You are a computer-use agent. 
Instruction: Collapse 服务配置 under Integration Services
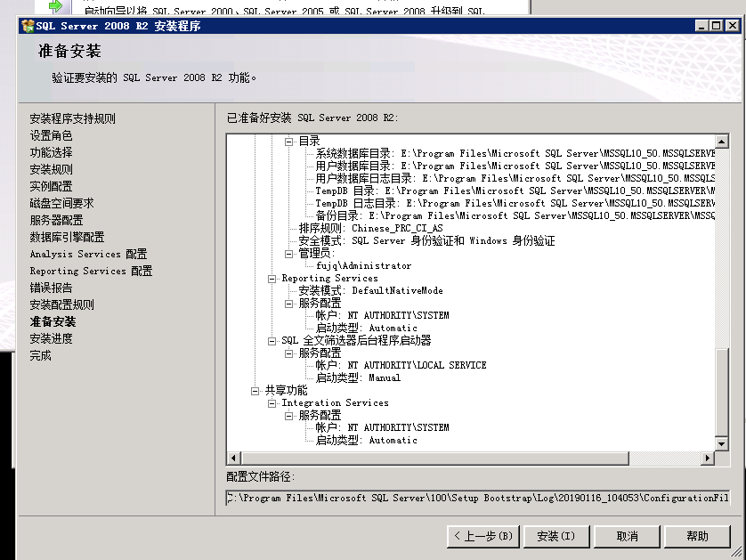[288, 416]
